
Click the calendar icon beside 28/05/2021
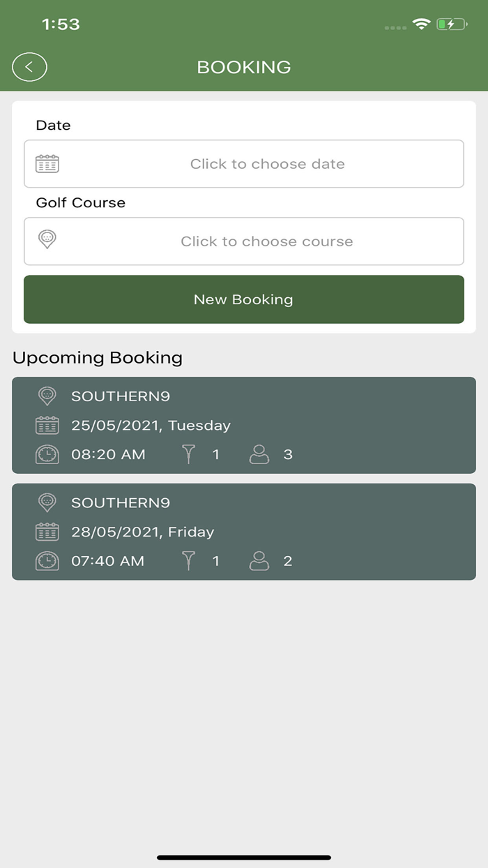(46, 532)
